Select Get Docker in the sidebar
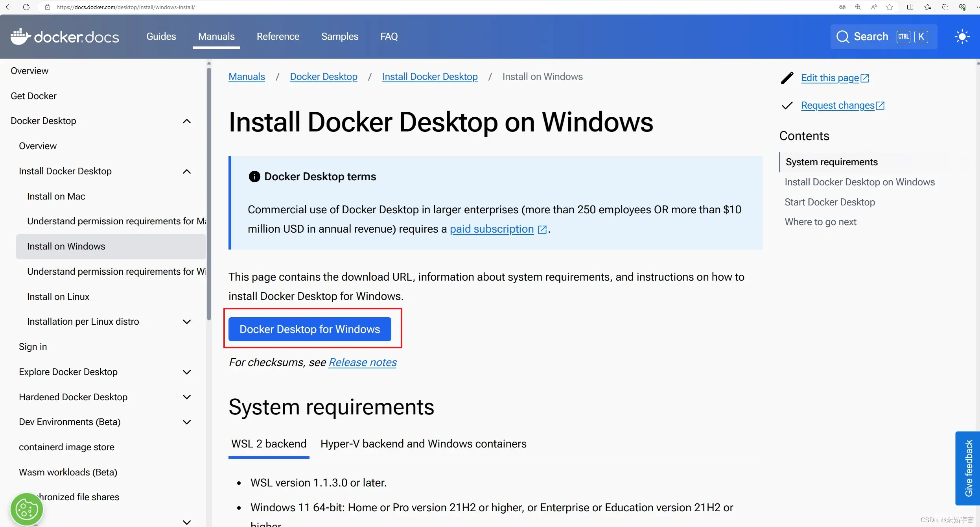 tap(33, 96)
